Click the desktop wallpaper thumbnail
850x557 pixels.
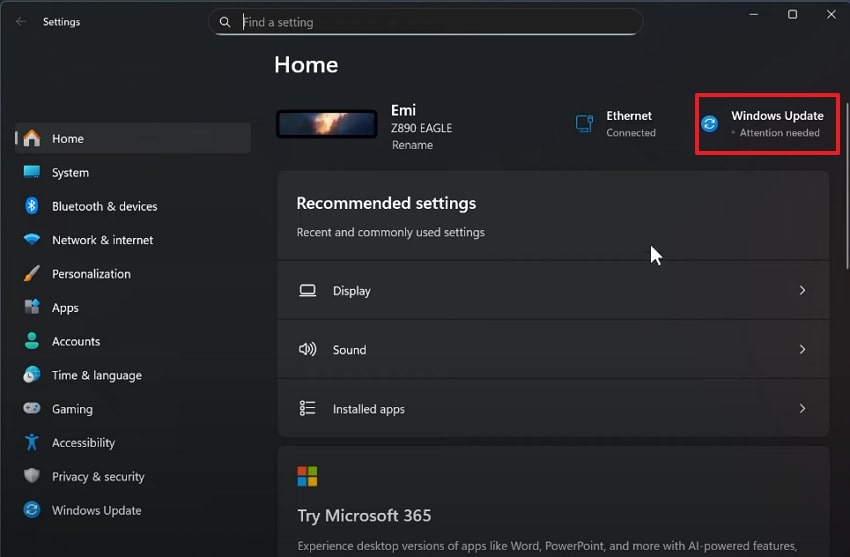(327, 124)
